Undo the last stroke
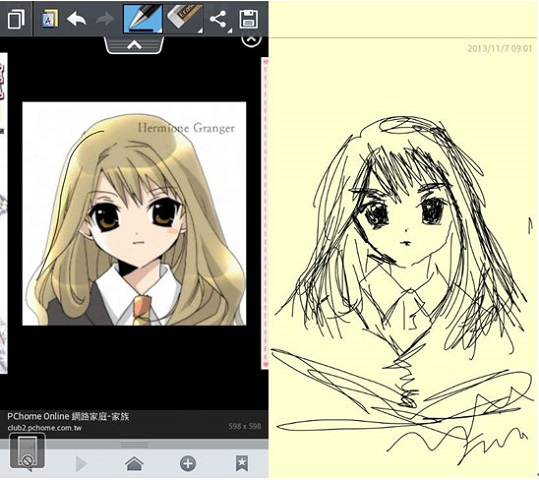539x480 pixels. pos(76,19)
